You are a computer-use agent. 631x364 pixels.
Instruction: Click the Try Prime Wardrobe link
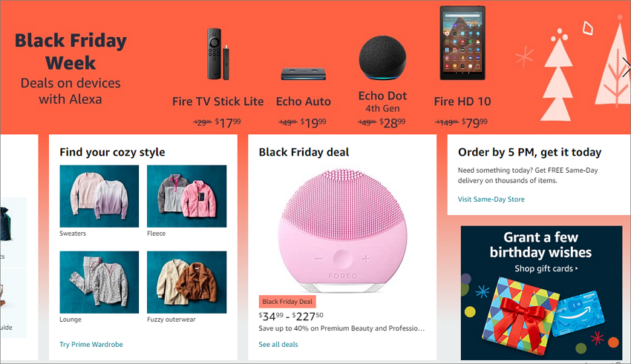[x=91, y=344]
